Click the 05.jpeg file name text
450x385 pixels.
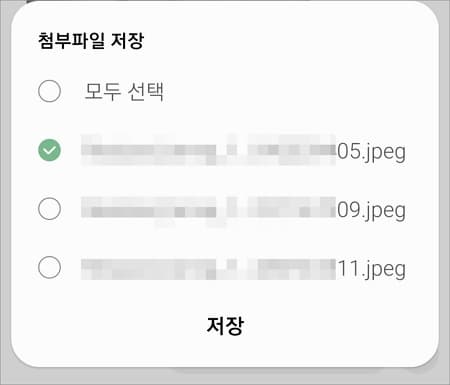(x=371, y=152)
